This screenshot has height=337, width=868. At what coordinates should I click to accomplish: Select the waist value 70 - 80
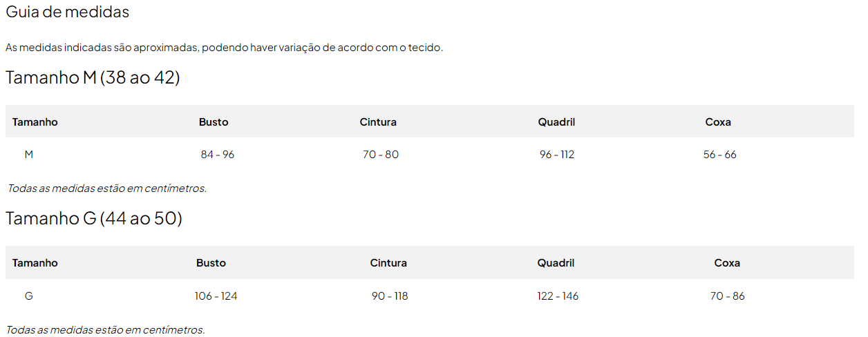(381, 155)
